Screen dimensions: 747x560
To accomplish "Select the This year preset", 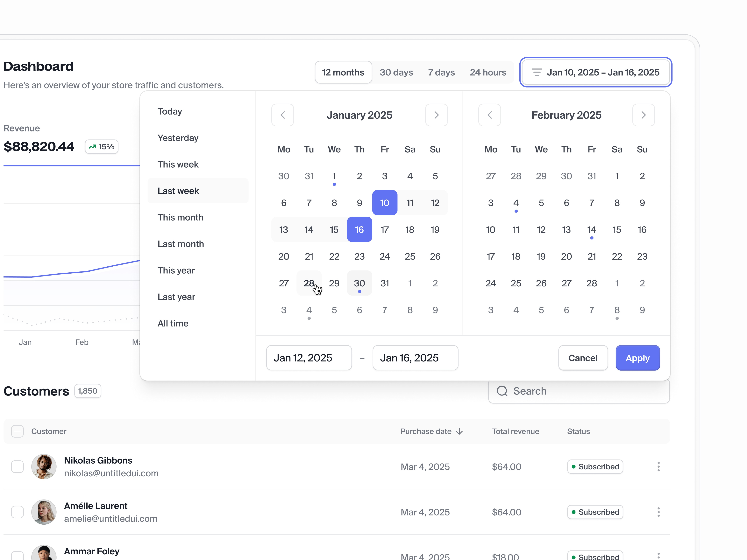I will pyautogui.click(x=198, y=270).
